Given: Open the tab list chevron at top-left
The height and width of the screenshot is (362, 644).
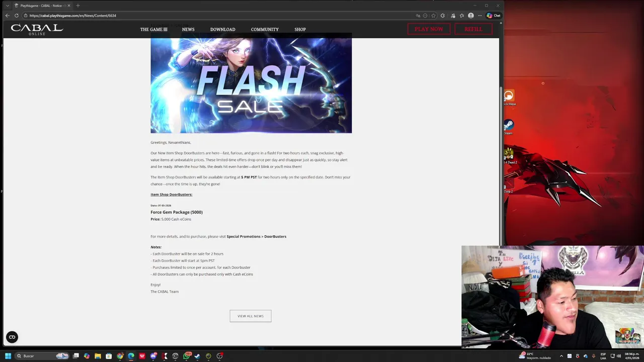Looking at the screenshot, I should click(7, 6).
